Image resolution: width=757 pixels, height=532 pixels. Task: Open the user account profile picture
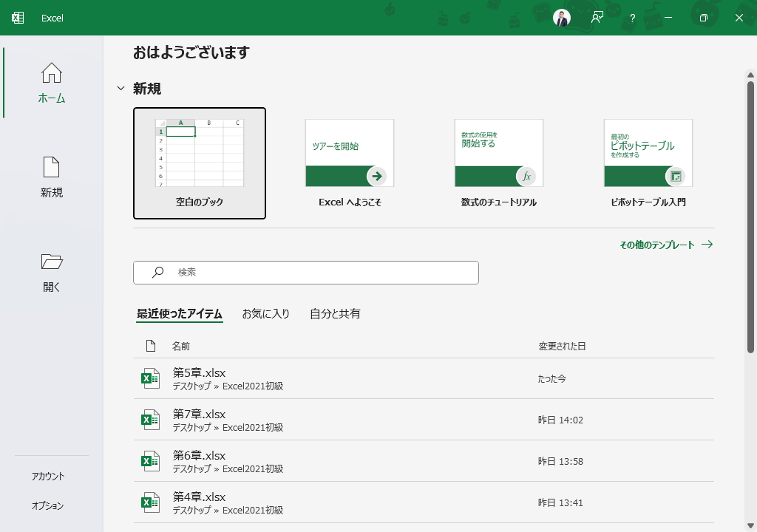coord(562,18)
